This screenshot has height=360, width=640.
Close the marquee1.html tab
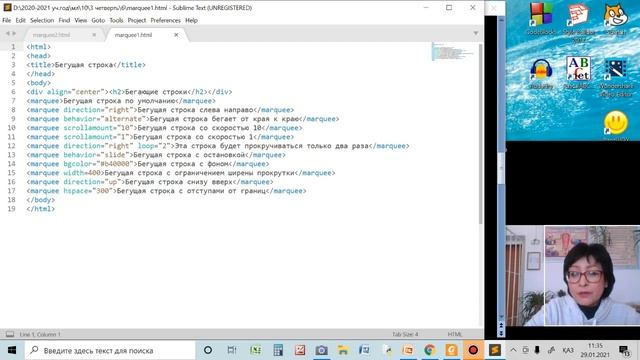(176, 35)
